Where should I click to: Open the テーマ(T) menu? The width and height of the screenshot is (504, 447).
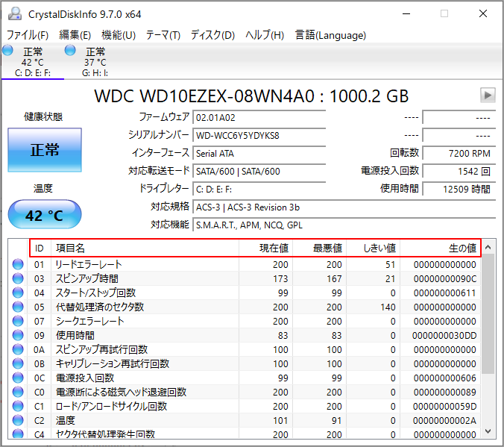point(163,35)
